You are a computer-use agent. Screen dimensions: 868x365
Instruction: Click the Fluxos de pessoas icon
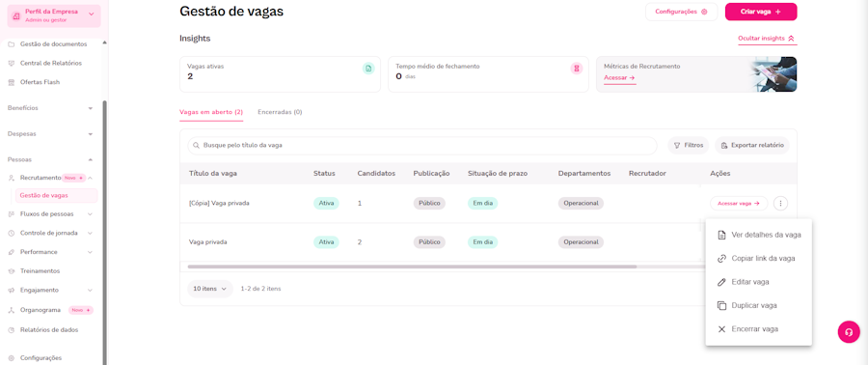pyautogui.click(x=11, y=213)
